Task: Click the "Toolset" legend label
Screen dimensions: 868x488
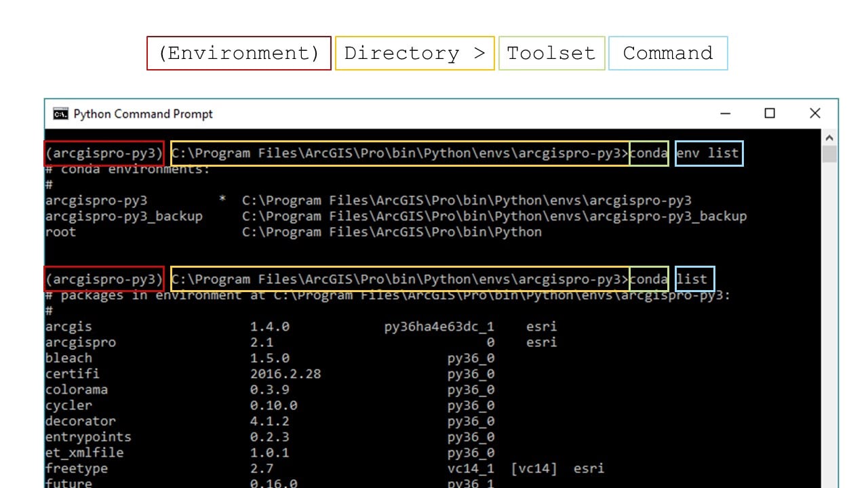Action: pyautogui.click(x=551, y=53)
